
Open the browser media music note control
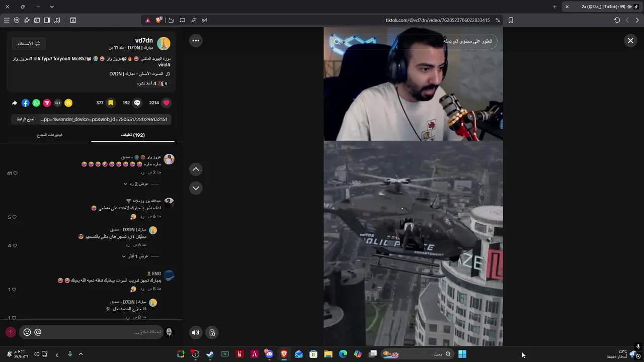click(57, 20)
